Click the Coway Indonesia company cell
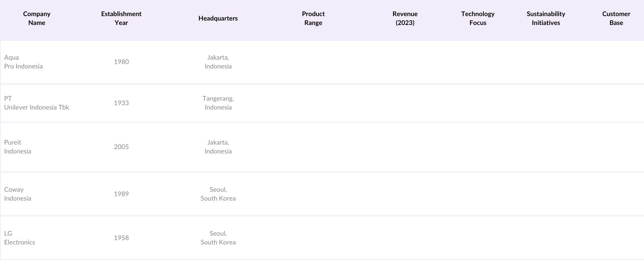The image size is (644, 263). (x=18, y=194)
